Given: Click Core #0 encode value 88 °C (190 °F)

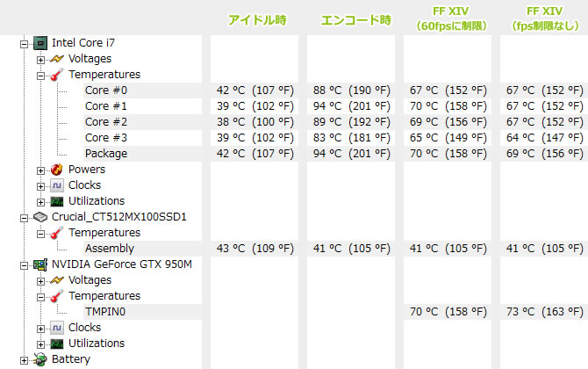Looking at the screenshot, I should pos(352,90).
